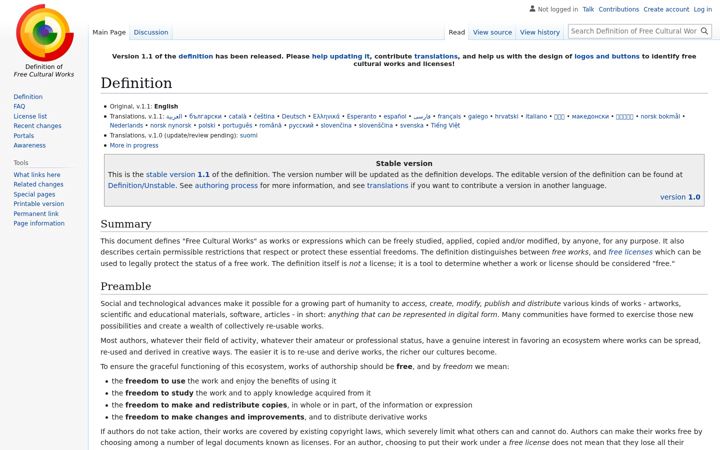Viewport: 720px width, 450px height.
Task: Open Portals in the sidebar
Action: [23, 135]
